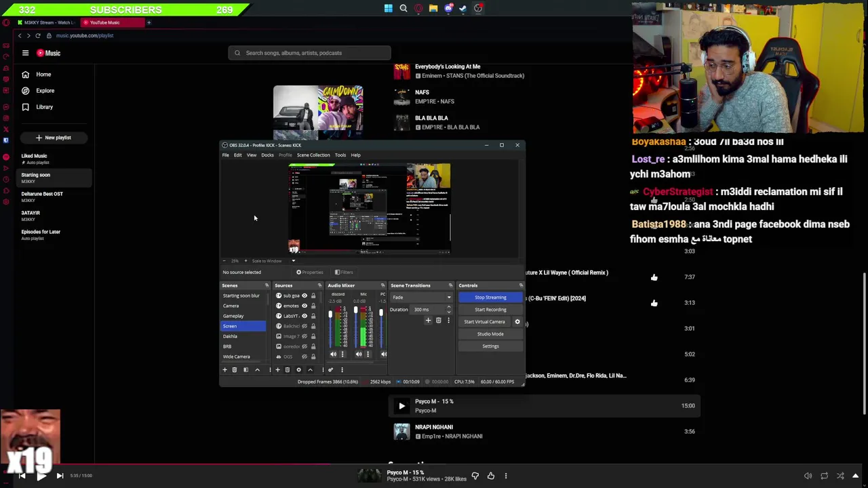Open scene filters icon in Scenes toolbar

pos(245,370)
